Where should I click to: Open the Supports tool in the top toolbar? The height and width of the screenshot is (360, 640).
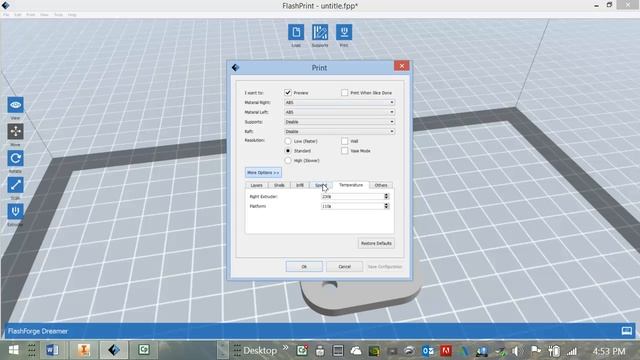[x=320, y=32]
